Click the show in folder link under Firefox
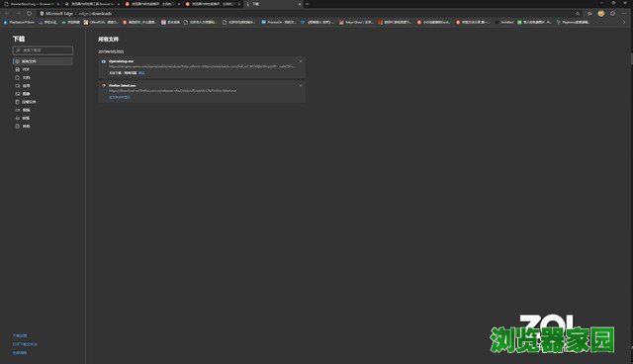 pos(120,97)
